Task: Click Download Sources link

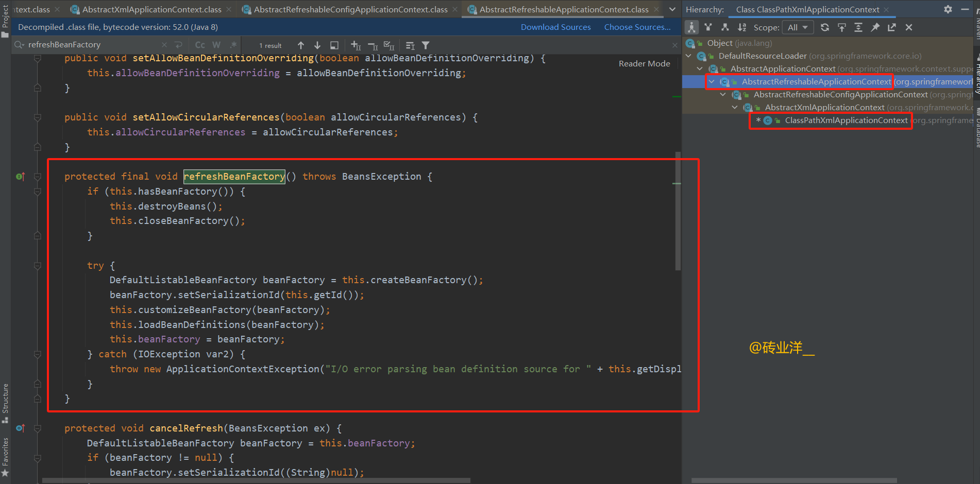Action: click(x=555, y=27)
